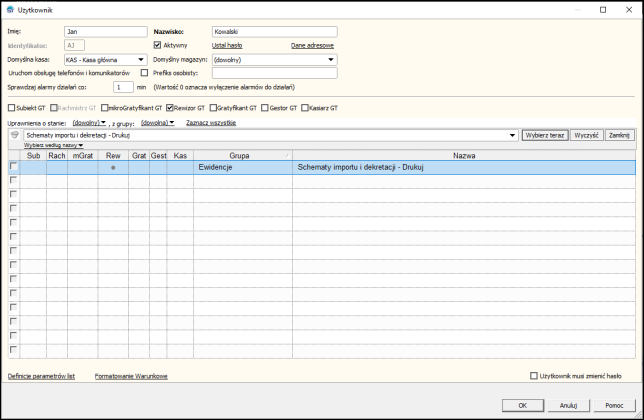This screenshot has height=420, width=644.
Task: Check the Kasiarz GT checkbox
Action: [x=305, y=108]
